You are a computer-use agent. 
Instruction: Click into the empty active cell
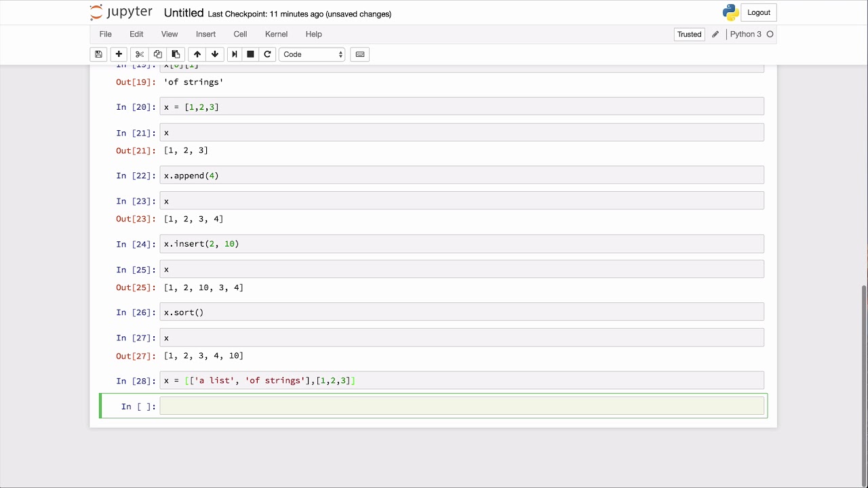click(x=462, y=406)
